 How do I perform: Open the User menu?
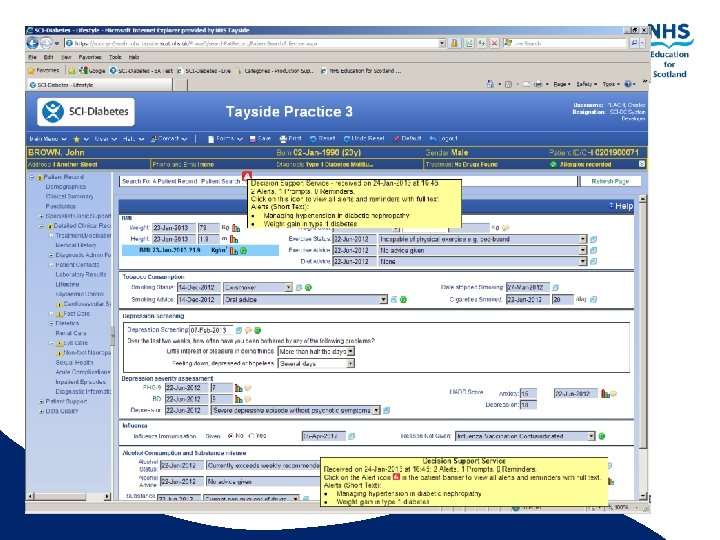pos(106,139)
